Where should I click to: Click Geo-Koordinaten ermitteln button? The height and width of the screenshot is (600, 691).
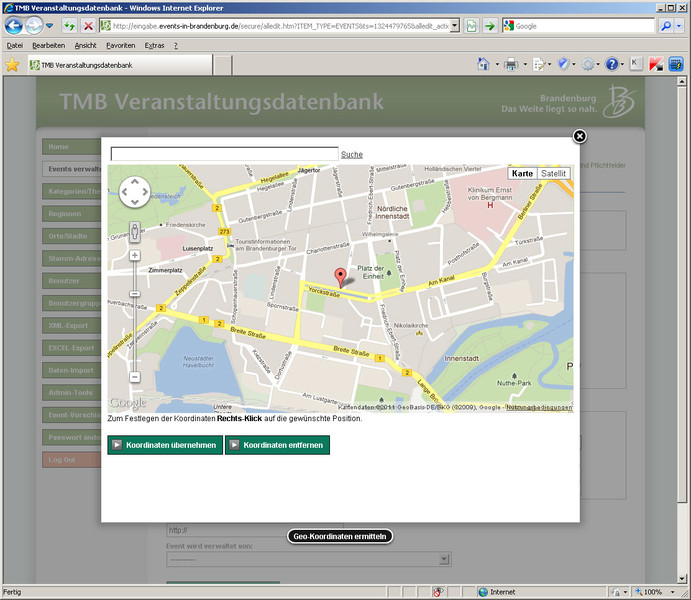tap(340, 536)
